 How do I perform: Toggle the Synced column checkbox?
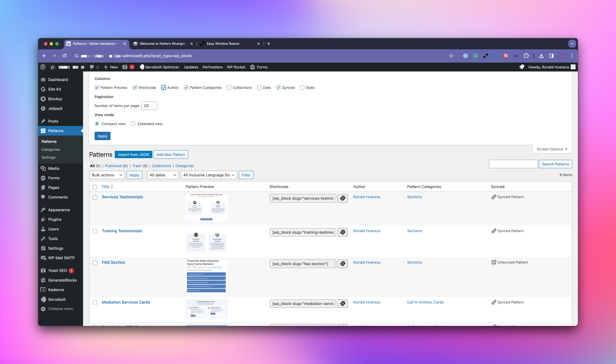click(278, 88)
